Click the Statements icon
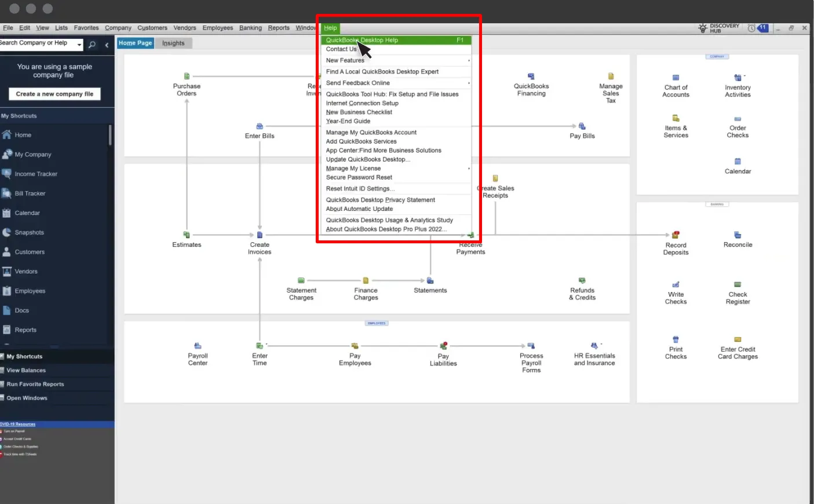The width and height of the screenshot is (814, 504). 430,280
